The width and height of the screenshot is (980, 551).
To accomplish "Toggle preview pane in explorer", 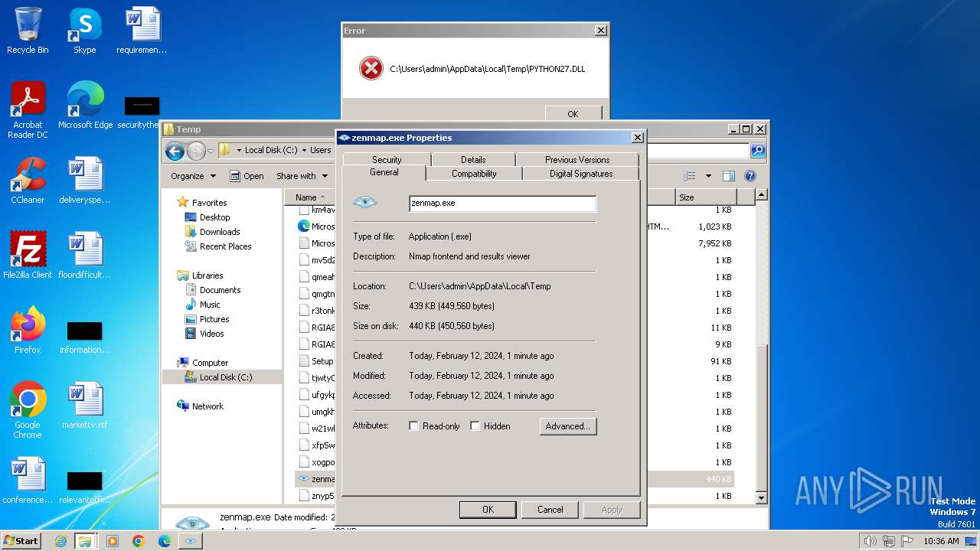I will pyautogui.click(x=728, y=176).
